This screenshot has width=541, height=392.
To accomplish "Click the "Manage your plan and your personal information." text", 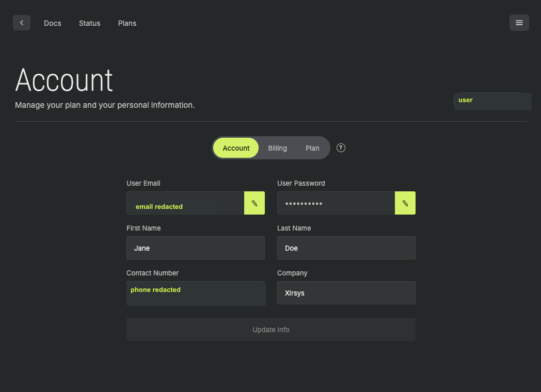I will click(105, 105).
